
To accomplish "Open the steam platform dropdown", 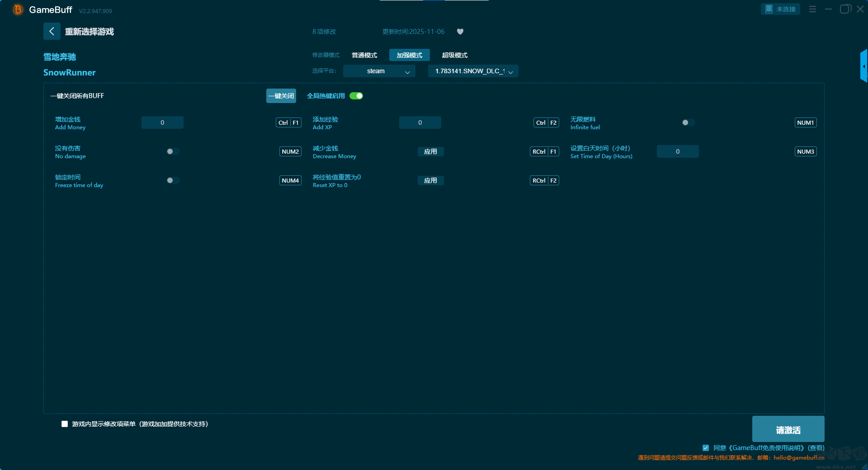I will tap(379, 71).
